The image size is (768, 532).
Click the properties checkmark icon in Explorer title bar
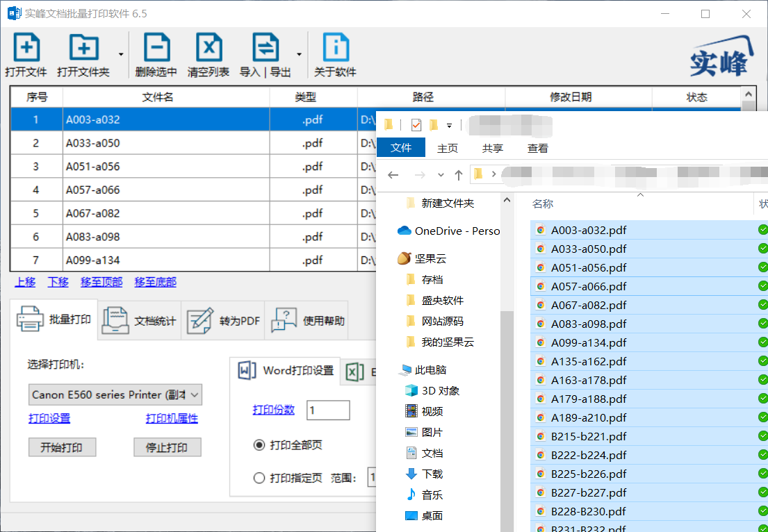coord(416,125)
